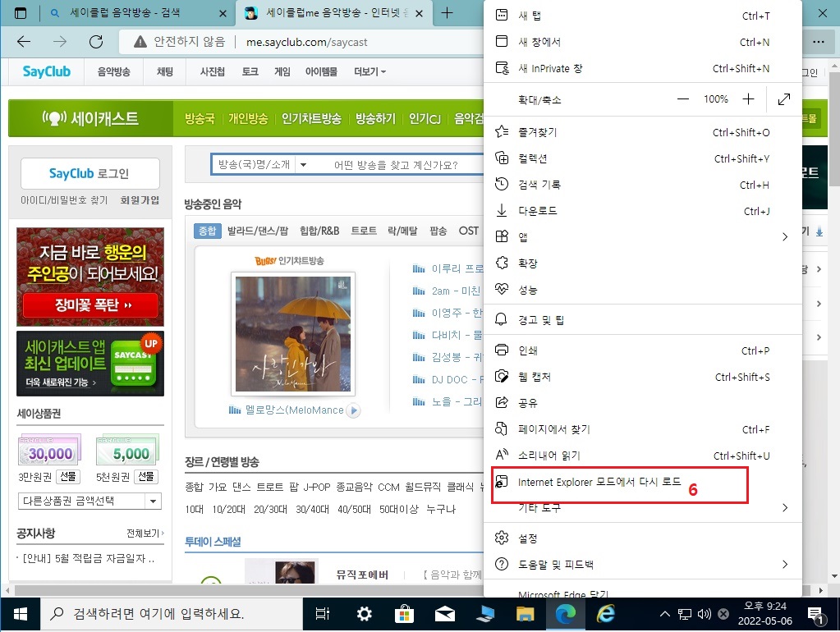Open the 채팅 navigation item
This screenshot has height=632, width=840.
click(165, 71)
